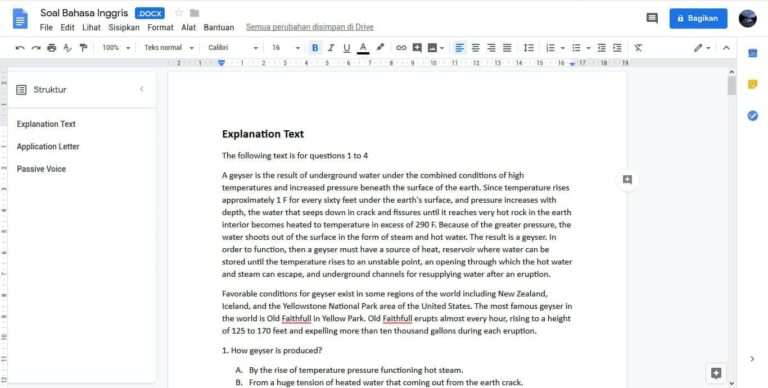Click the .DOCX badge
Image resolution: width=768 pixels, height=388 pixels.
pos(150,13)
